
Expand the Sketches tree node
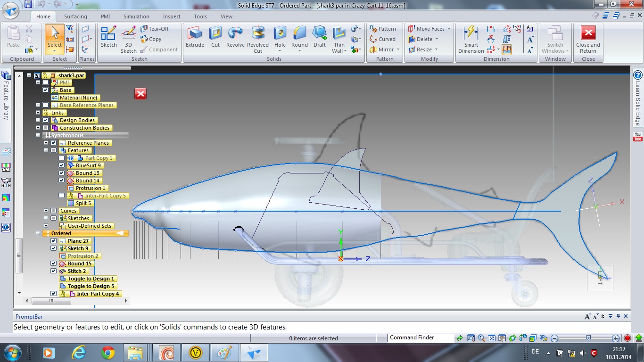point(46,218)
